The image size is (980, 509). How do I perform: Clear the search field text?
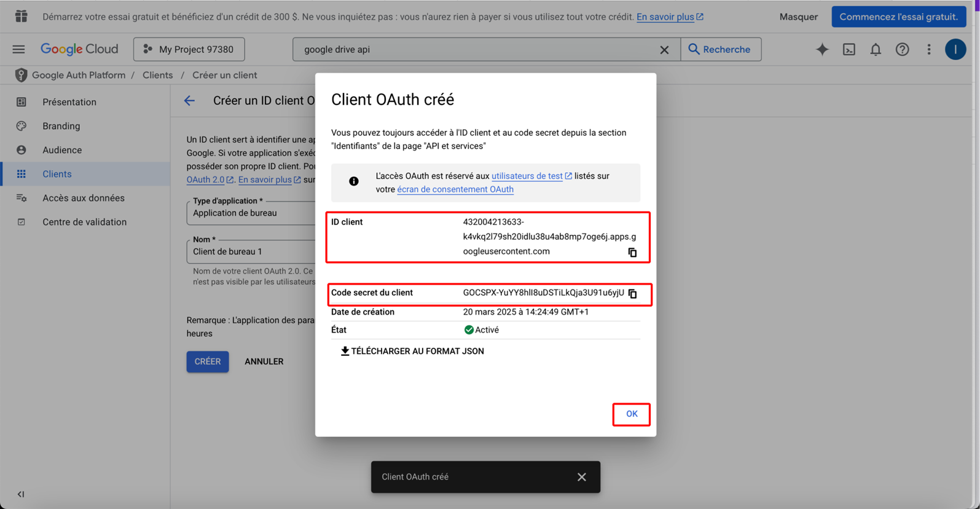[664, 50]
